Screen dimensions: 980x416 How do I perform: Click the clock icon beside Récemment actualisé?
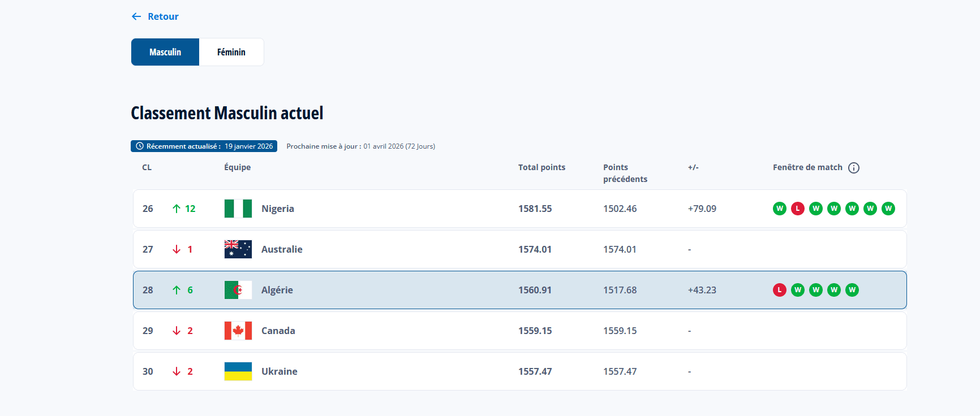pos(140,146)
